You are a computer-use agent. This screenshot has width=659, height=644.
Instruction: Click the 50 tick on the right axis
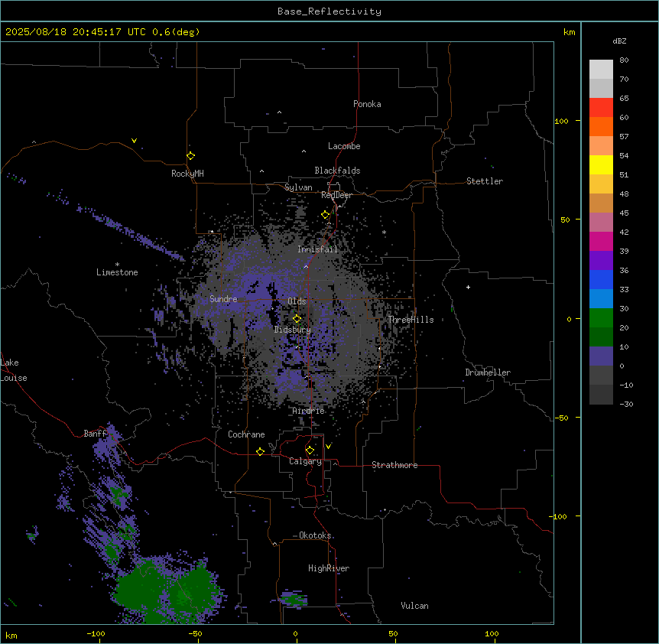[565, 220]
